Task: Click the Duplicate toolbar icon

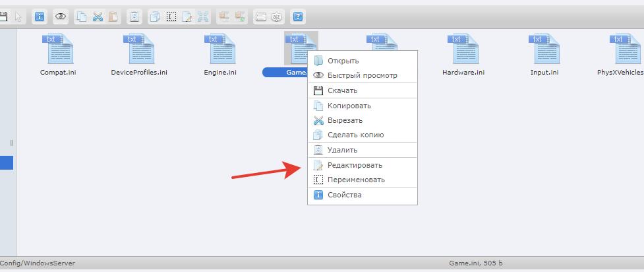Action: 156,17
